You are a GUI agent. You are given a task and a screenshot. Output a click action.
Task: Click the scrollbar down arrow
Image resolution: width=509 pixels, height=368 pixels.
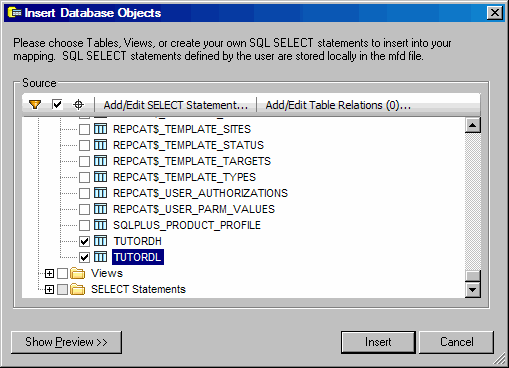(472, 289)
